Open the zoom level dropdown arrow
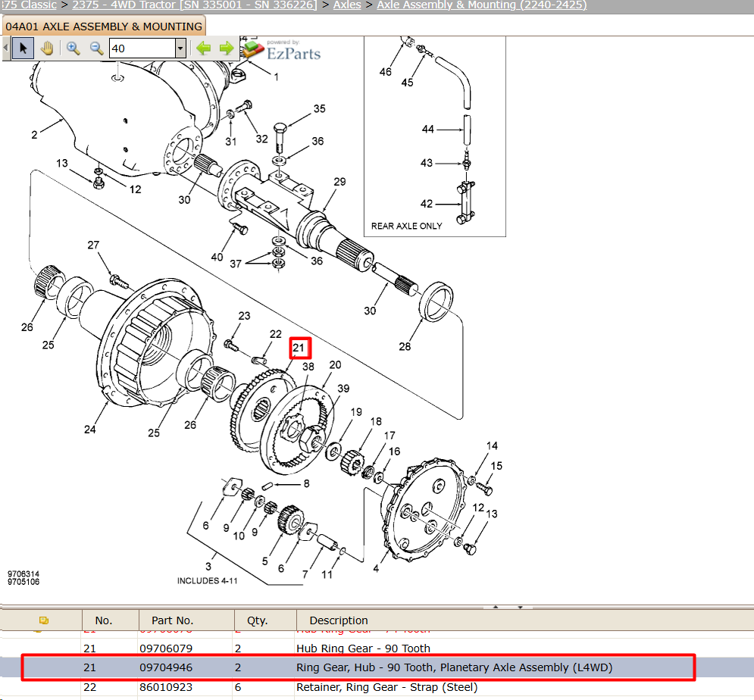The height and width of the screenshot is (700, 754). point(180,48)
